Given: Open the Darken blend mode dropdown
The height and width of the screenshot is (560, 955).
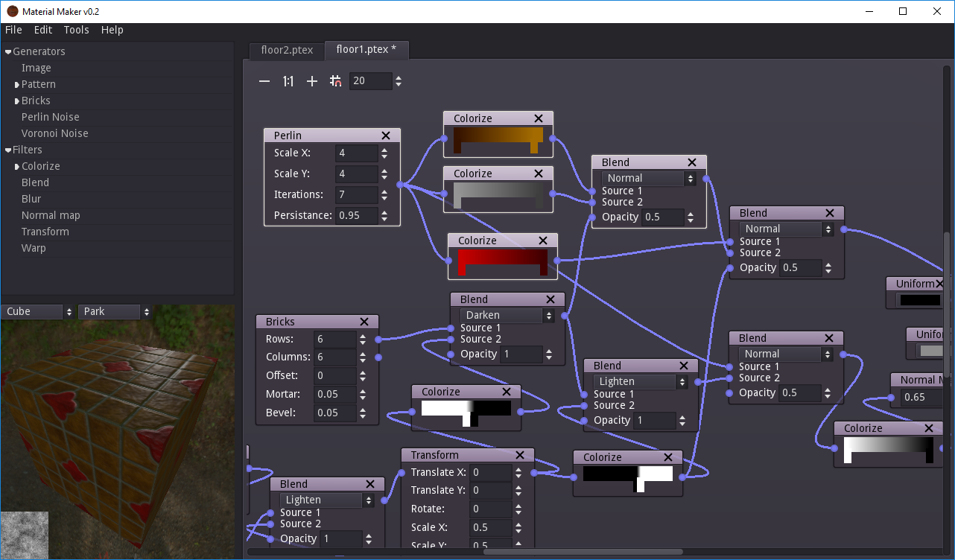Looking at the screenshot, I should (507, 315).
